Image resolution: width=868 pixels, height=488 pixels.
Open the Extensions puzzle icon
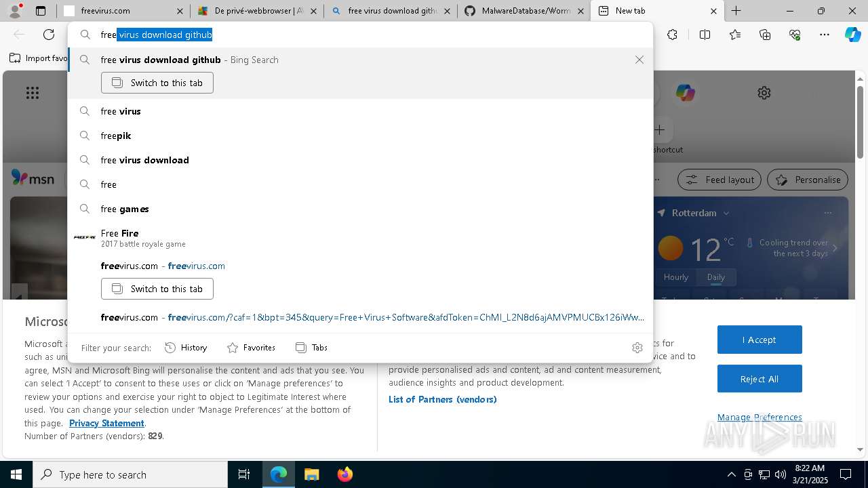pyautogui.click(x=672, y=35)
